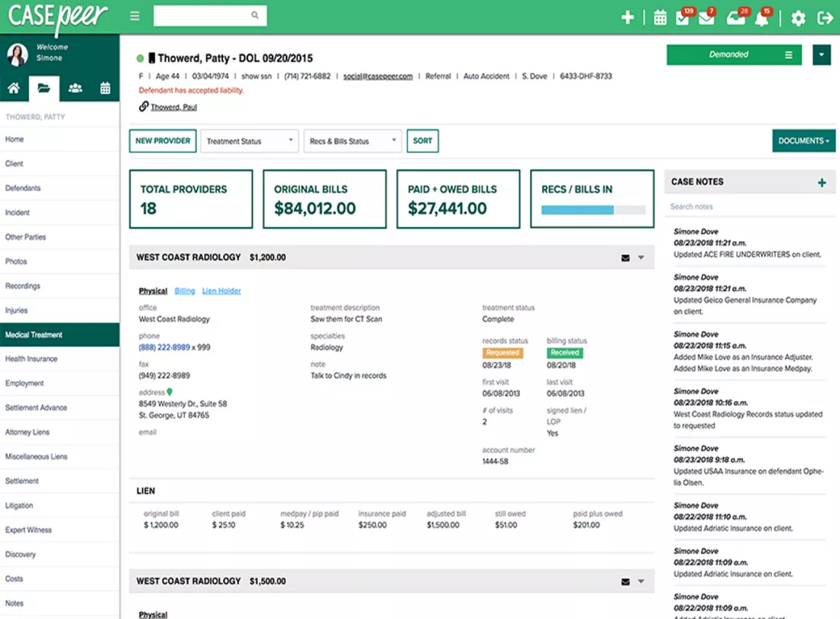This screenshot has width=840, height=619.
Task: Switch to the Lien Holder tab
Action: tap(221, 291)
